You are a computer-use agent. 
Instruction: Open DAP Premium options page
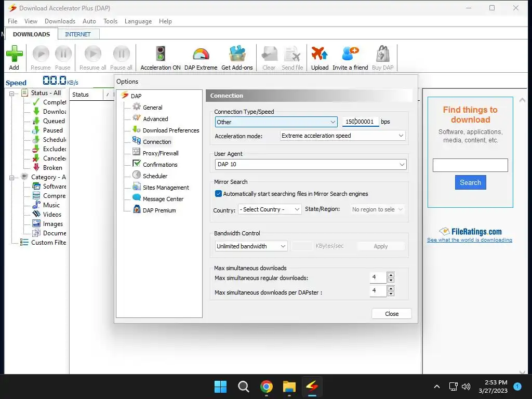tap(159, 210)
